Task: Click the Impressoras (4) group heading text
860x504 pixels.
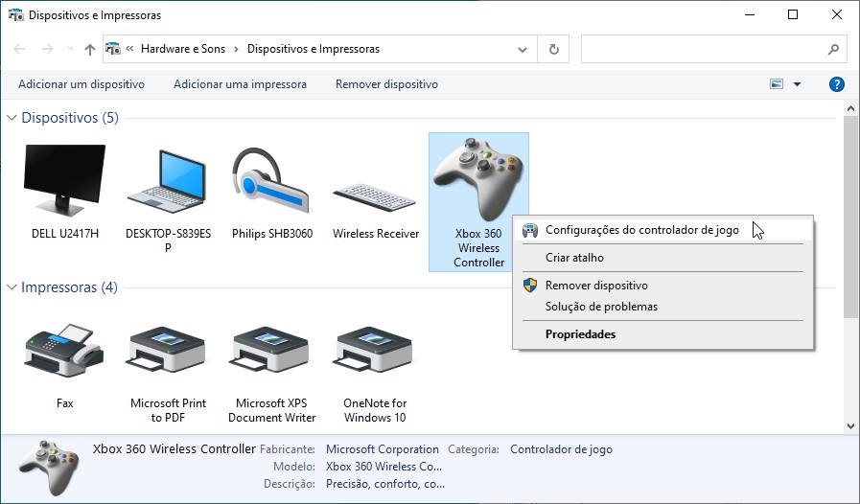Action: 69,286
